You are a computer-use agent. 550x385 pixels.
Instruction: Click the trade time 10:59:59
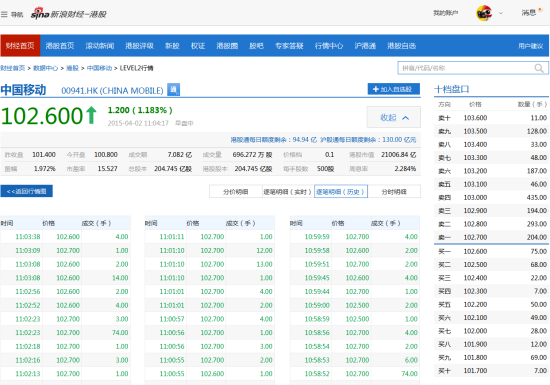click(317, 237)
